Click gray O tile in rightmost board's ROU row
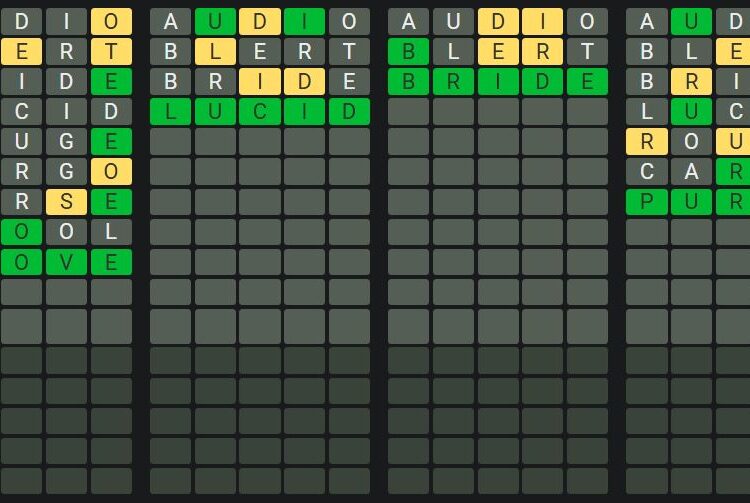This screenshot has height=503, width=750. tap(692, 142)
